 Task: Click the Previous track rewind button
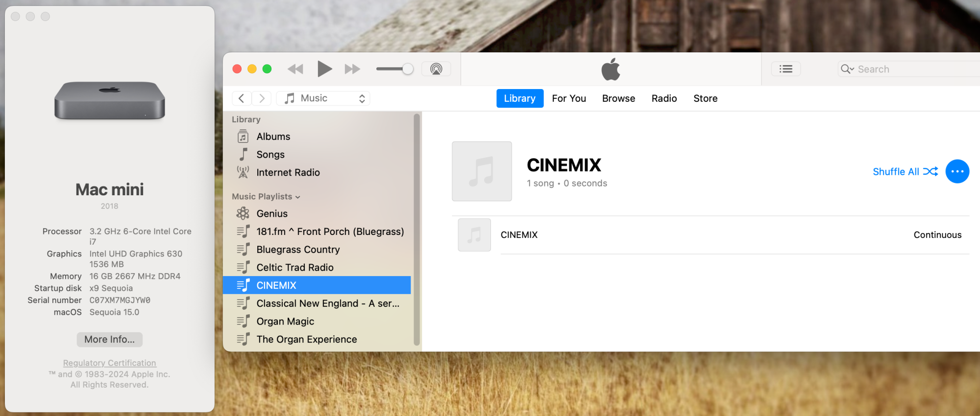(295, 69)
